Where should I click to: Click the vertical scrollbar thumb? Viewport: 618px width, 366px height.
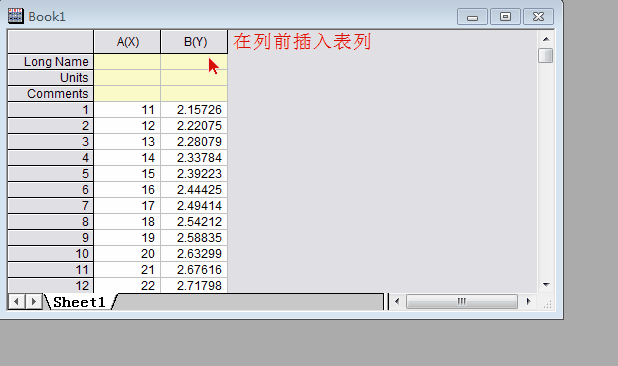click(546, 55)
